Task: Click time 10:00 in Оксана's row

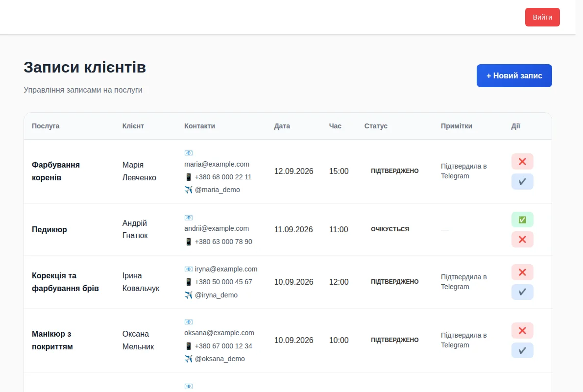Action: pos(339,340)
